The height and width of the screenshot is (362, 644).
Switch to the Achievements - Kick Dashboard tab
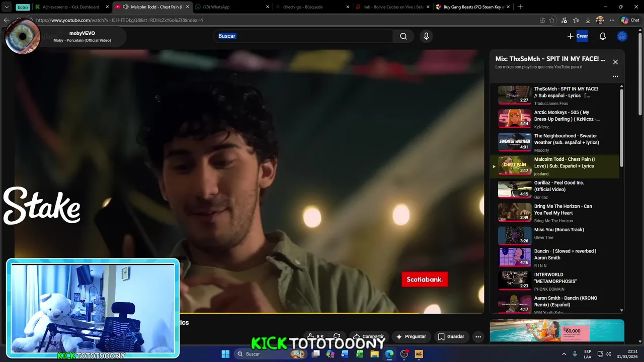[71, 7]
